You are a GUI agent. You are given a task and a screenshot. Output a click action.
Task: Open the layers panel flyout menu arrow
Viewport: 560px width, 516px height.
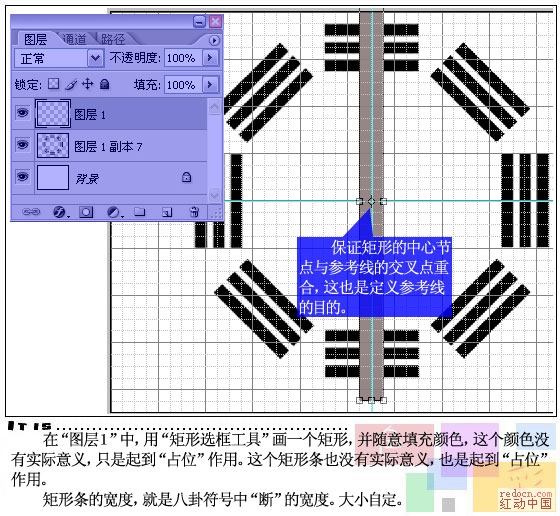pyautogui.click(x=214, y=41)
